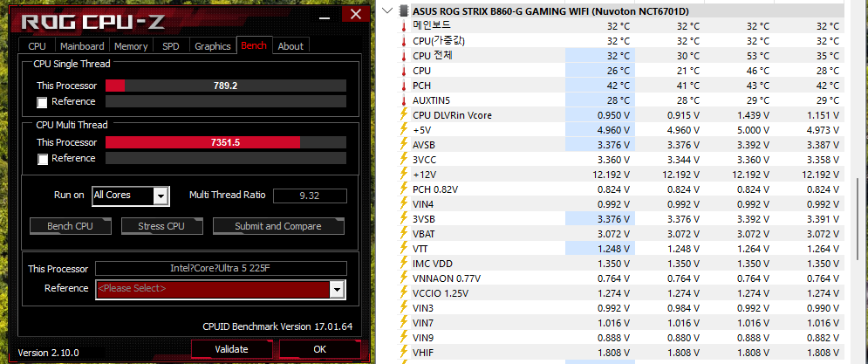Image resolution: width=868 pixels, height=364 pixels.
Task: Collapse the ASUS ROG STRIX B860-G sensor group
Action: (388, 10)
